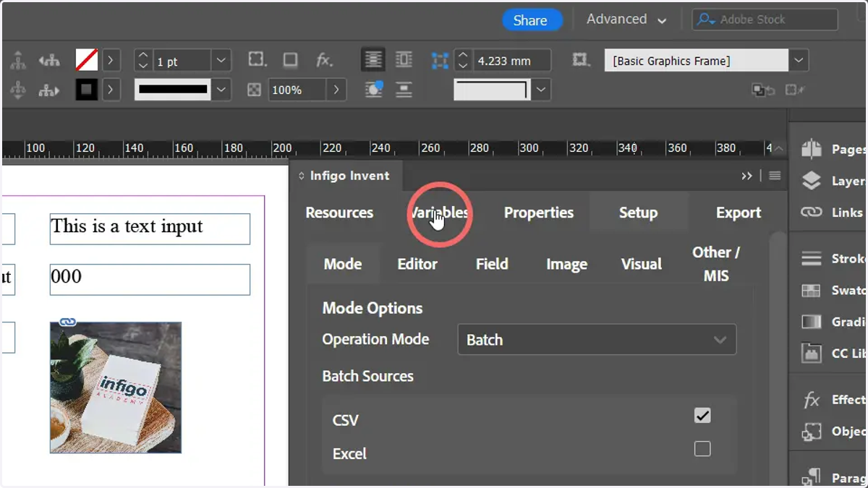The width and height of the screenshot is (868, 488).
Task: Click the stroke weight stepper arrows
Action: click(143, 60)
